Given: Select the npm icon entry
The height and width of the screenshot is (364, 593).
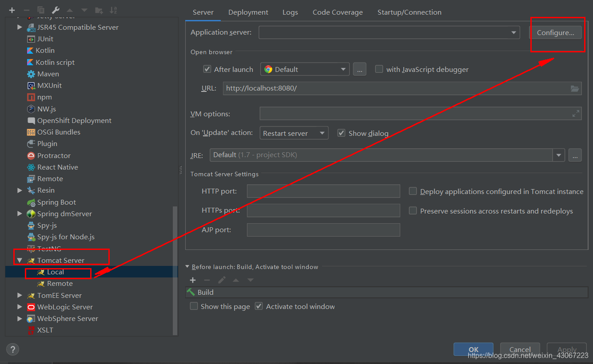Looking at the screenshot, I should pyautogui.click(x=31, y=97).
